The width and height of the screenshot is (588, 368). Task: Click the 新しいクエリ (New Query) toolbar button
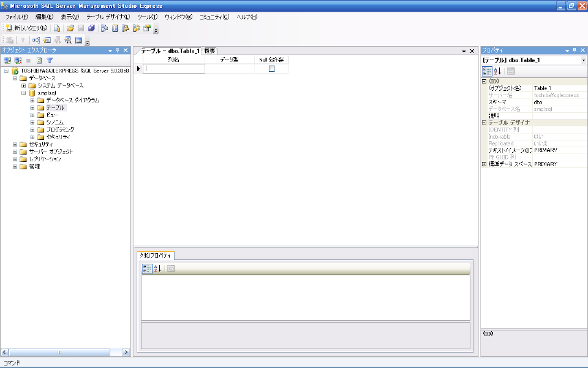click(26, 28)
